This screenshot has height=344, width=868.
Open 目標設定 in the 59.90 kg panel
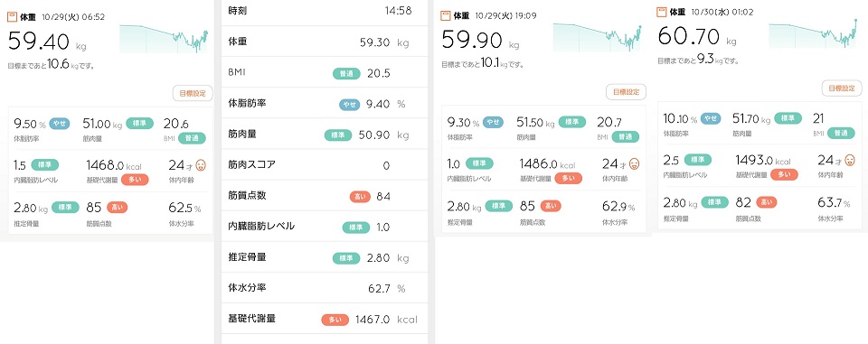click(626, 92)
